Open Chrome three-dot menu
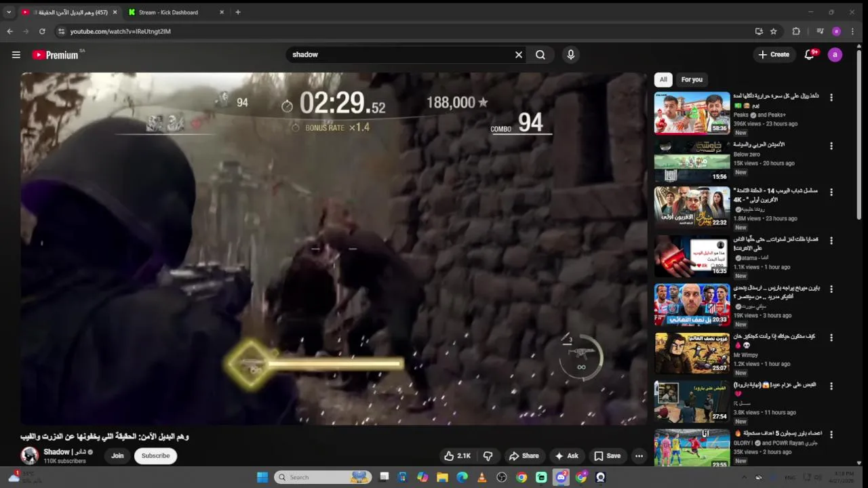The width and height of the screenshot is (868, 488). pos(853,31)
